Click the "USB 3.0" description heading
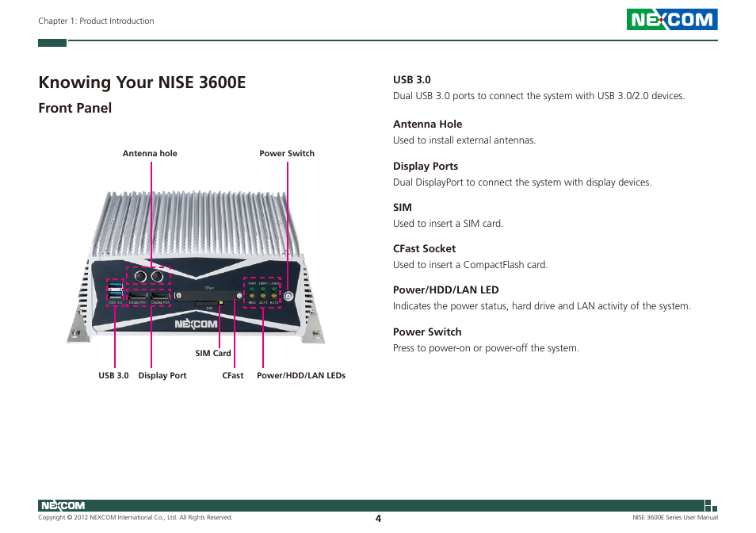This screenshot has width=756, height=533. tap(412, 79)
